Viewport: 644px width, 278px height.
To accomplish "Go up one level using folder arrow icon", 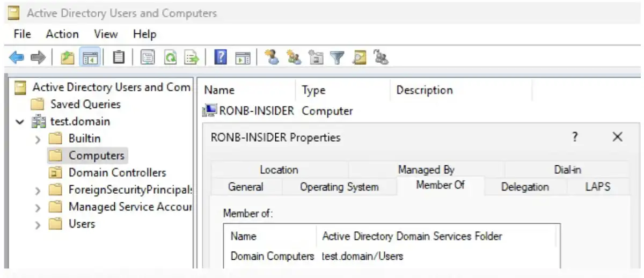I will (68, 57).
